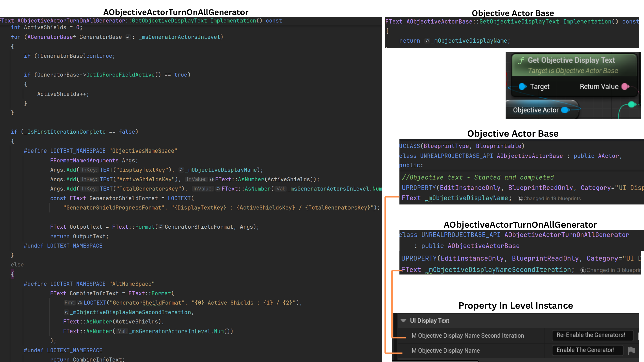Screen dimensions: 644x362
Task: Click function icon on Get Objective Display Text
Action: pos(521,61)
